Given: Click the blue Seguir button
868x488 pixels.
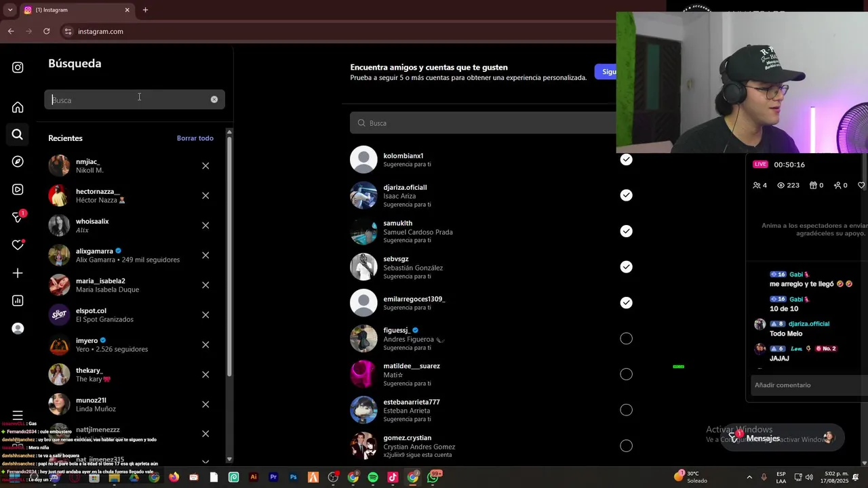Looking at the screenshot, I should 606,72.
